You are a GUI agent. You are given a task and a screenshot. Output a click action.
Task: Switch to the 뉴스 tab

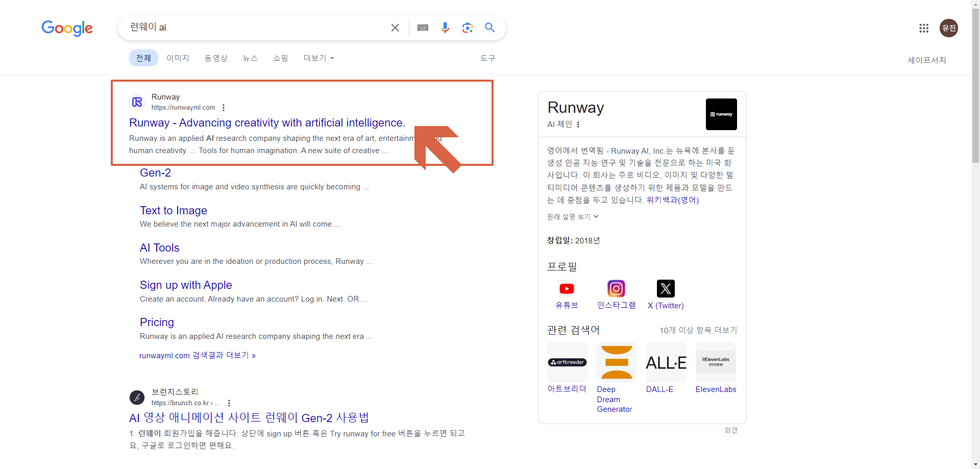click(250, 58)
